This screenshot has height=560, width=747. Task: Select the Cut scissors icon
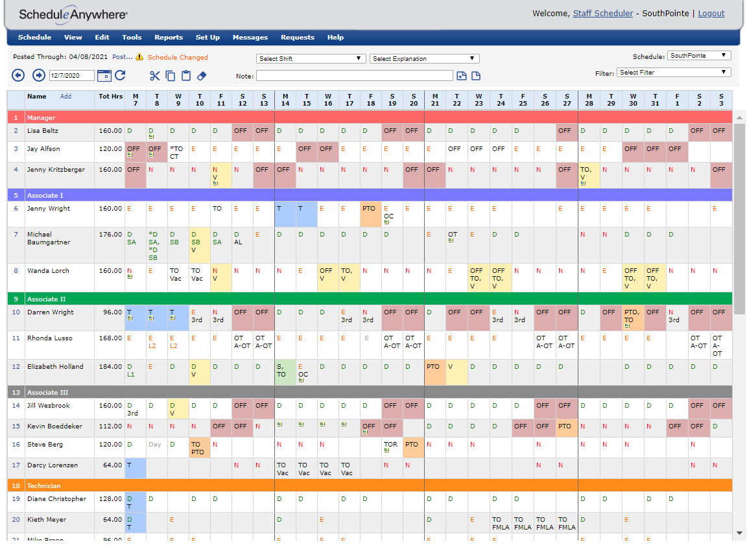click(x=154, y=76)
